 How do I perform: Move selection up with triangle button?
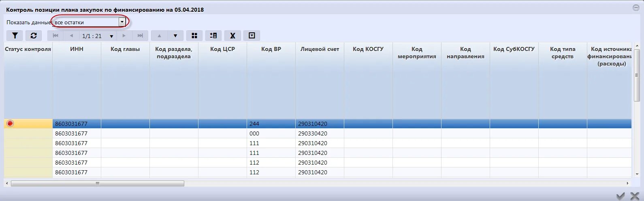[x=159, y=36]
